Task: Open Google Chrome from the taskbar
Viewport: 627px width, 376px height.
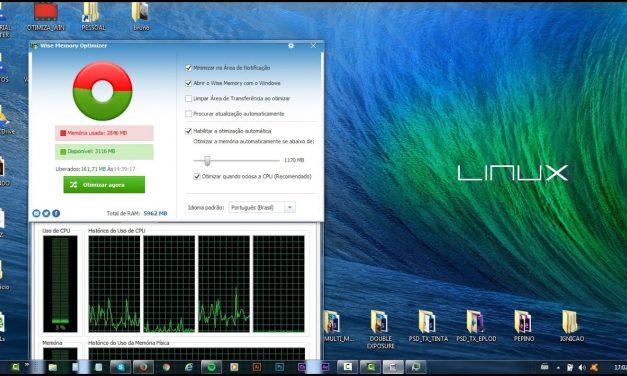Action: coord(166,367)
